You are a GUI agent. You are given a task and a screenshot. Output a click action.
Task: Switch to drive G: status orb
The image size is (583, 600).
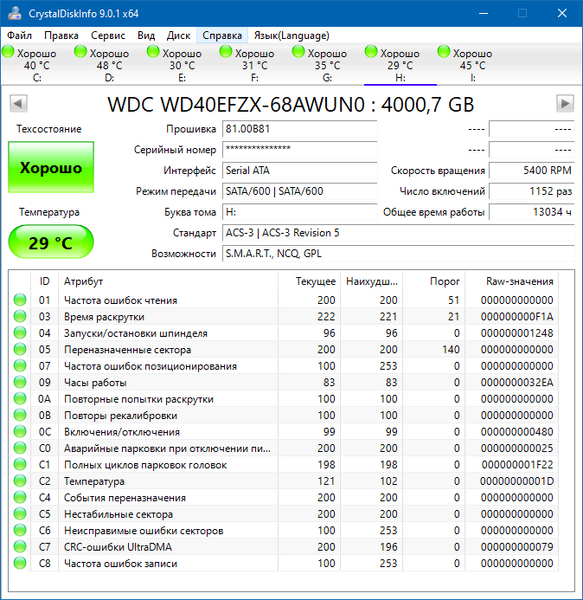pos(298,52)
